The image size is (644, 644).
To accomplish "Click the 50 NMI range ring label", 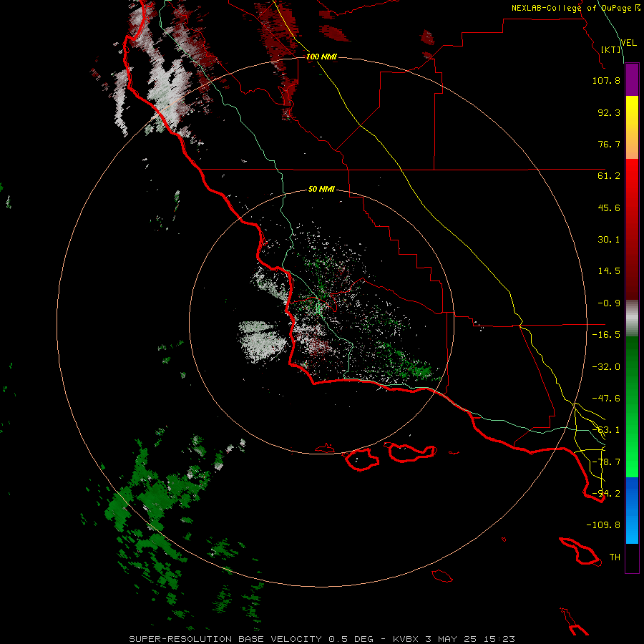I will click(321, 189).
